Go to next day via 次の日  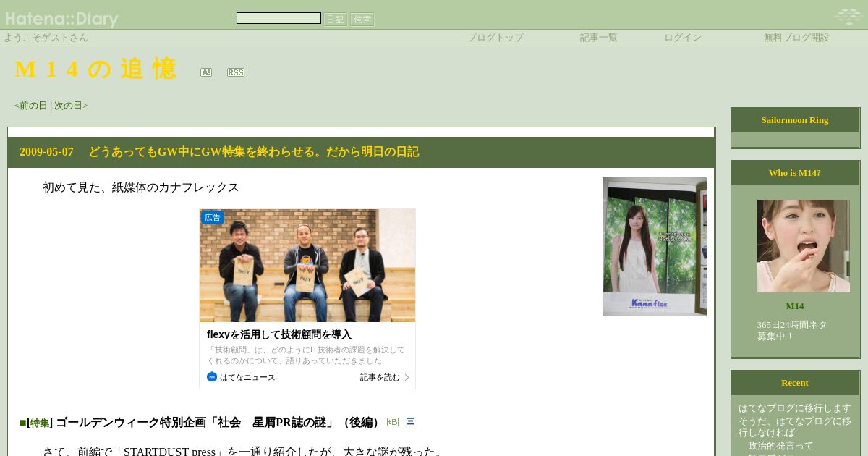tap(69, 106)
